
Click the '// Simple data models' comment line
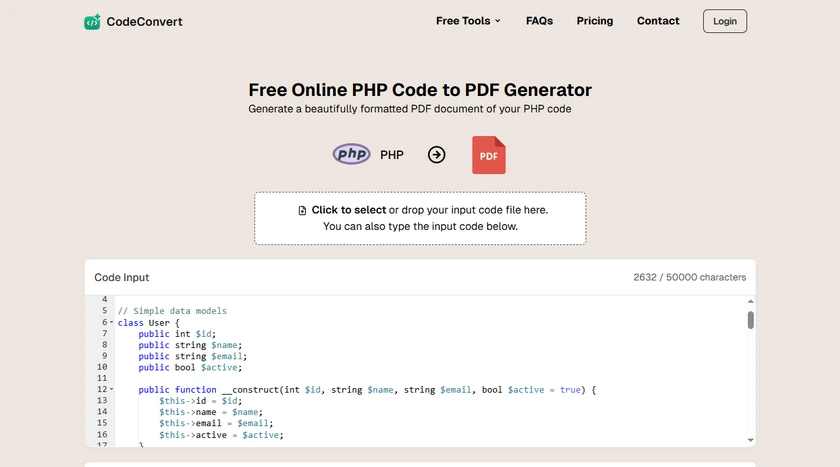tap(172, 311)
